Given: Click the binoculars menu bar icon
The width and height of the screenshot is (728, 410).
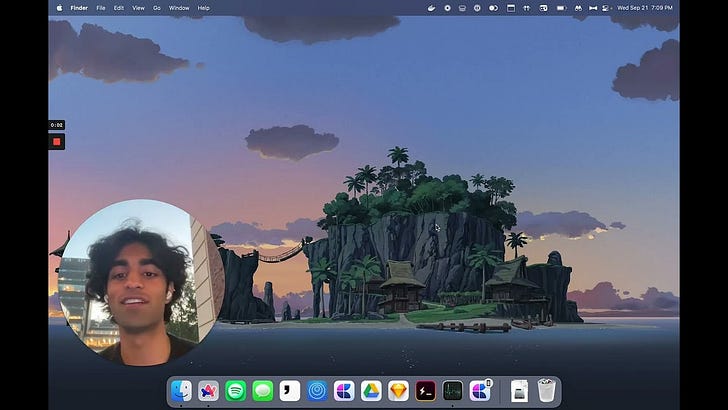Looking at the screenshot, I should click(x=578, y=8).
